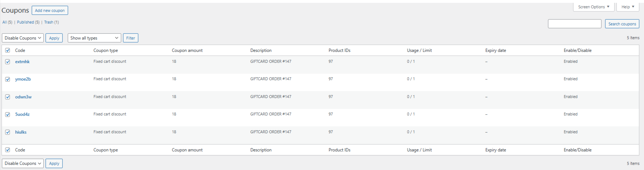644x170 pixels.
Task: Open the Trash coupons view
Action: coord(49,22)
